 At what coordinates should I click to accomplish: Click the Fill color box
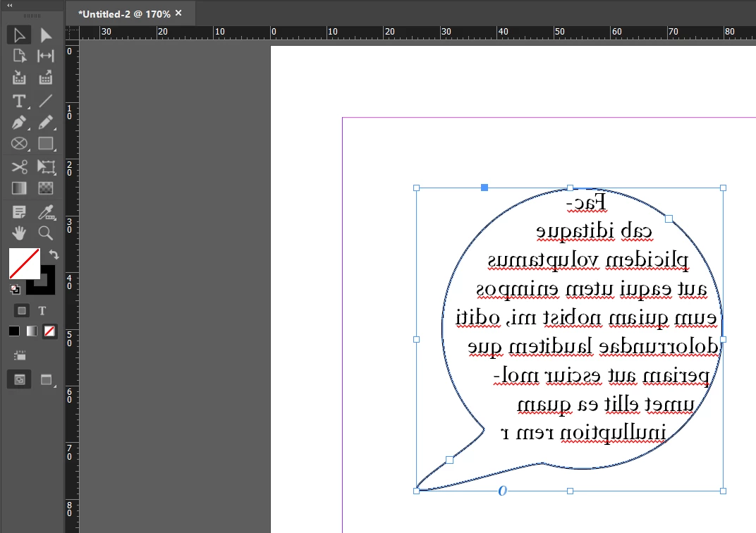[24, 264]
